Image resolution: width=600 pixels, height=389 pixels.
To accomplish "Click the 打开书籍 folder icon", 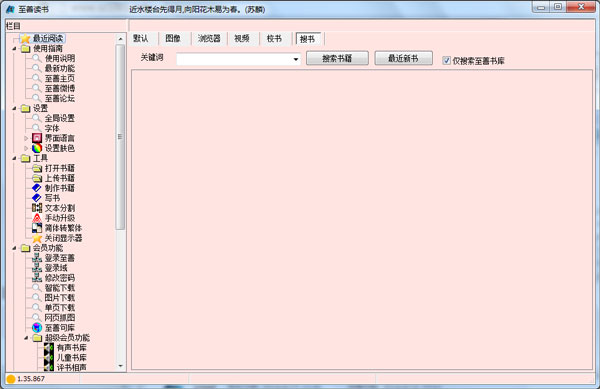I will coord(37,168).
